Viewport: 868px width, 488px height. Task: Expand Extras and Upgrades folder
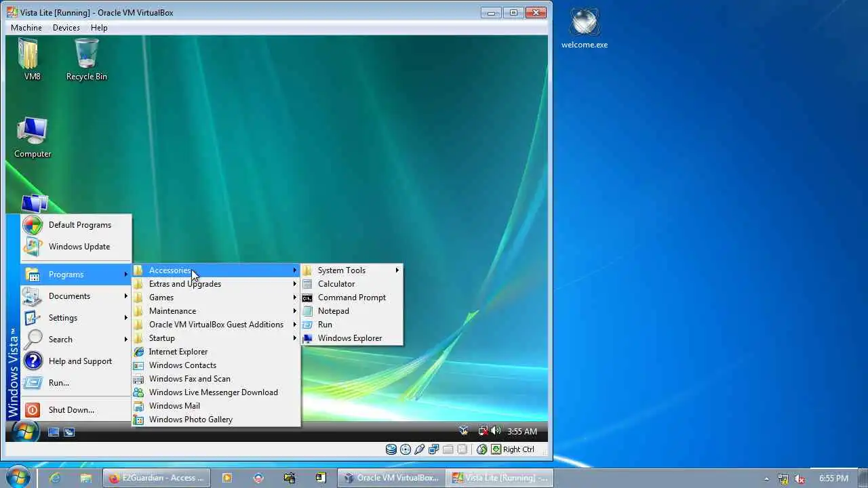(216, 284)
